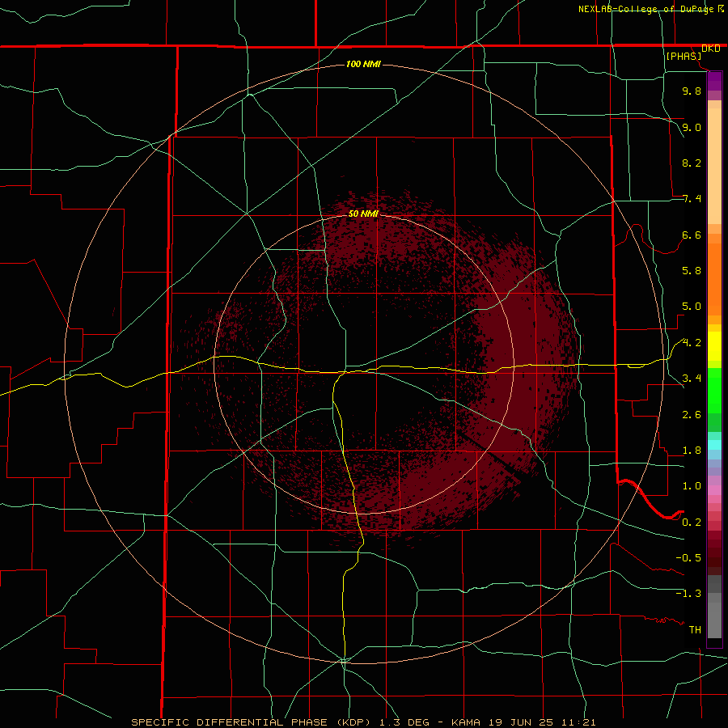Viewport: 728px width, 728px height.
Task: Click the -0.5 value on the scale
Action: coord(688,558)
